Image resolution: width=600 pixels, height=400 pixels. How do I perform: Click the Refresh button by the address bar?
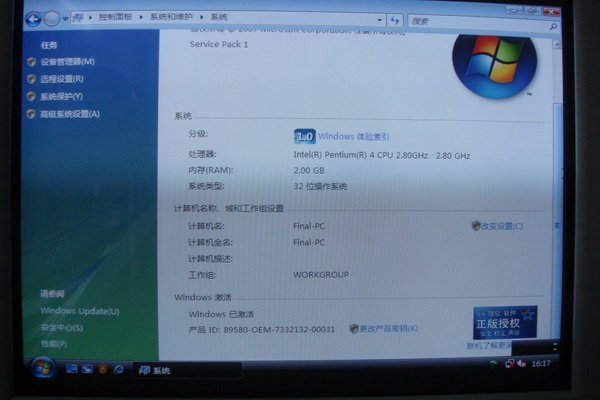pos(395,20)
